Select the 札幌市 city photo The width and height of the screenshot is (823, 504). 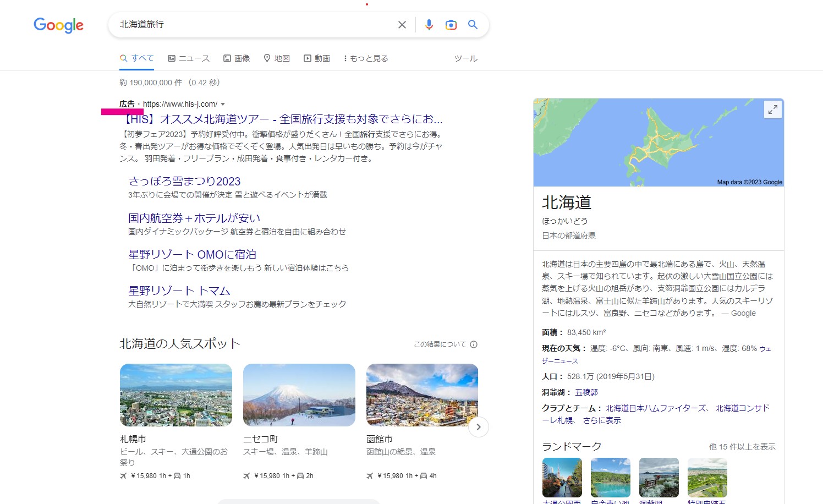tap(176, 395)
